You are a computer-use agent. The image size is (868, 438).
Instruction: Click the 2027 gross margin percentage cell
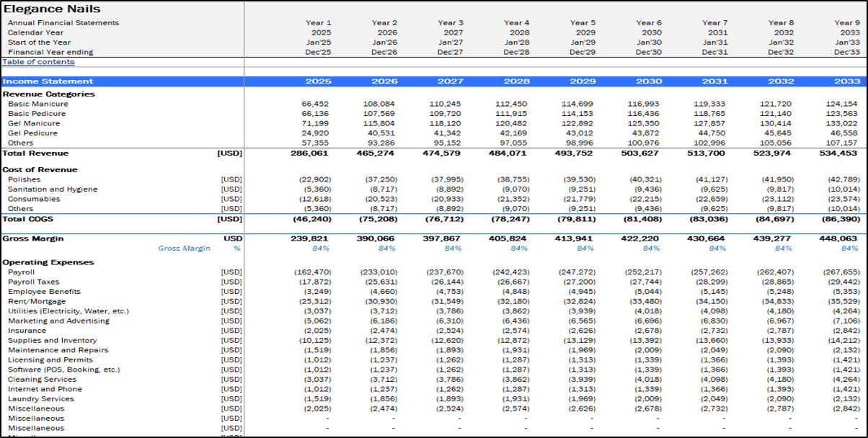point(453,249)
